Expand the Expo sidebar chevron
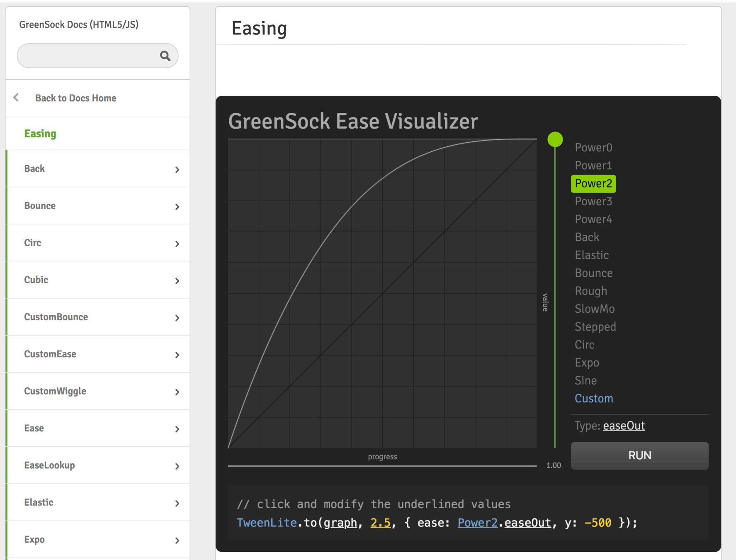Viewport: 736px width, 560px height. pyautogui.click(x=177, y=541)
